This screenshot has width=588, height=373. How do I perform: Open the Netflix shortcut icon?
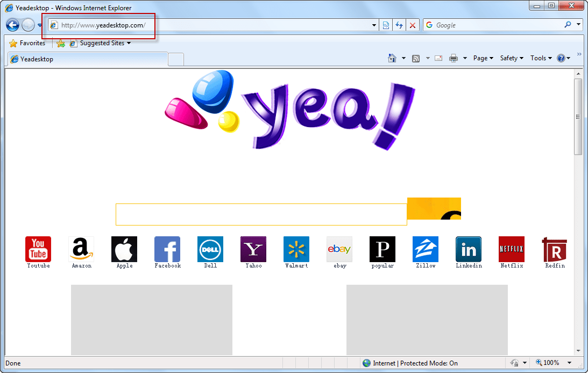coord(512,249)
